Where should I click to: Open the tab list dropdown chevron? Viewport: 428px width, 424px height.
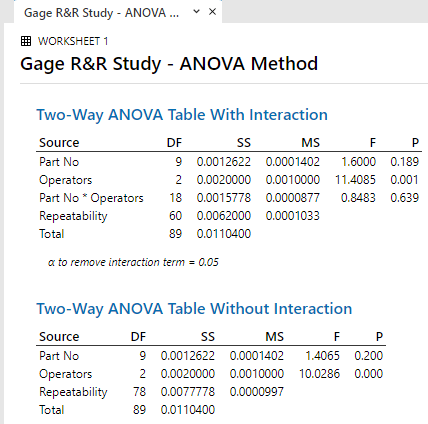(197, 12)
